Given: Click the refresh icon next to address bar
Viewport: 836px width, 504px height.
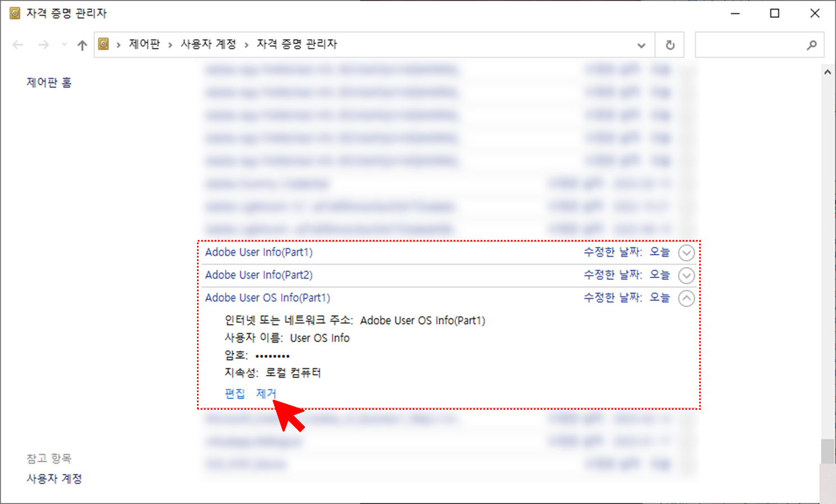Looking at the screenshot, I should (669, 44).
